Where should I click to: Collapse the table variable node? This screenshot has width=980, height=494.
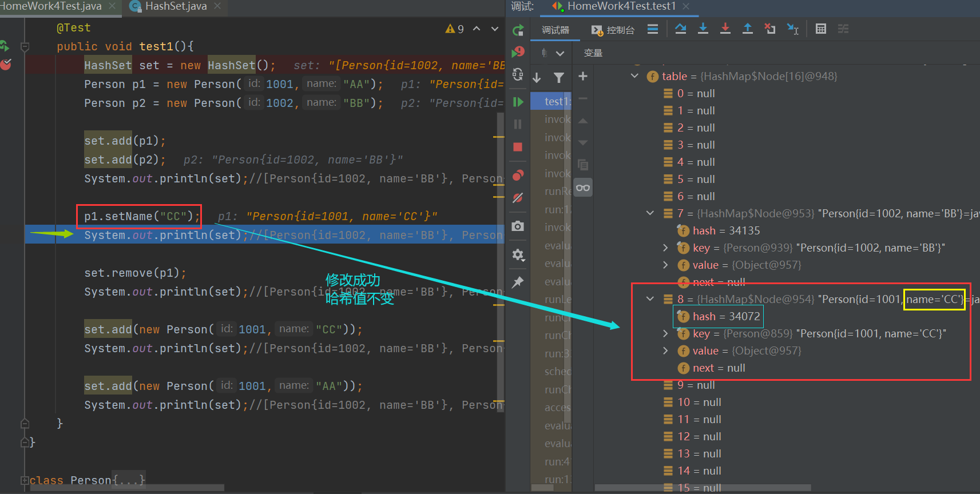(634, 75)
